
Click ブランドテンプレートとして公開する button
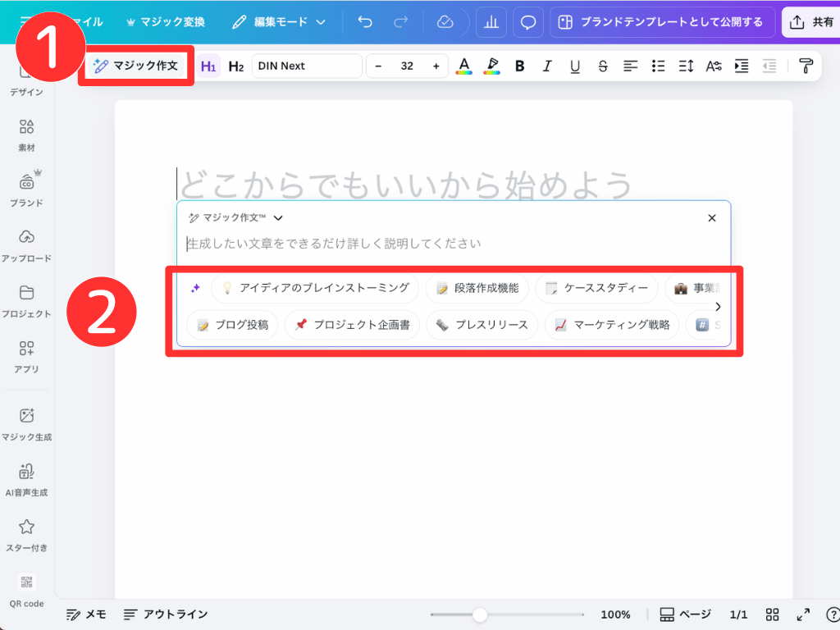tap(662, 22)
